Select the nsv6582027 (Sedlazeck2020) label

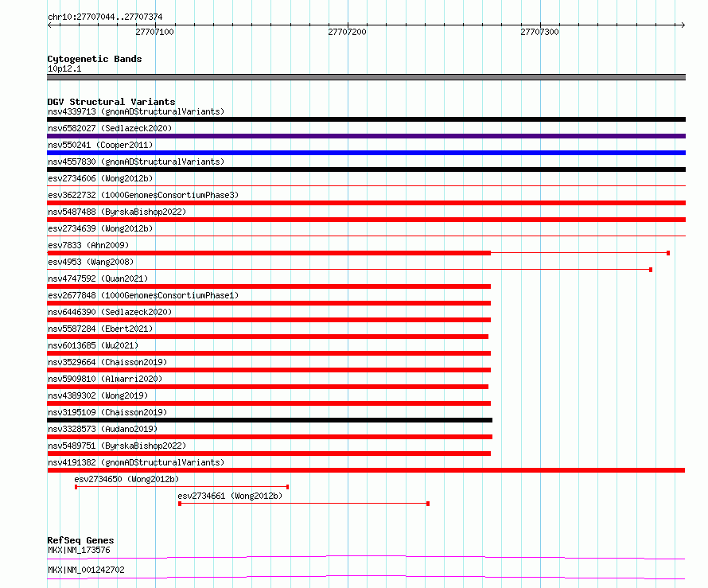coord(110,128)
